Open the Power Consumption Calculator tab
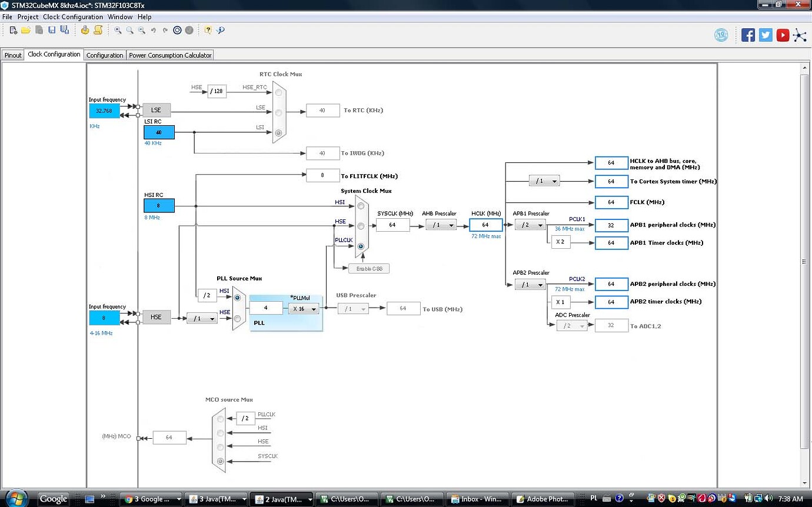Screen dimensions: 812x507 pyautogui.click(x=170, y=54)
